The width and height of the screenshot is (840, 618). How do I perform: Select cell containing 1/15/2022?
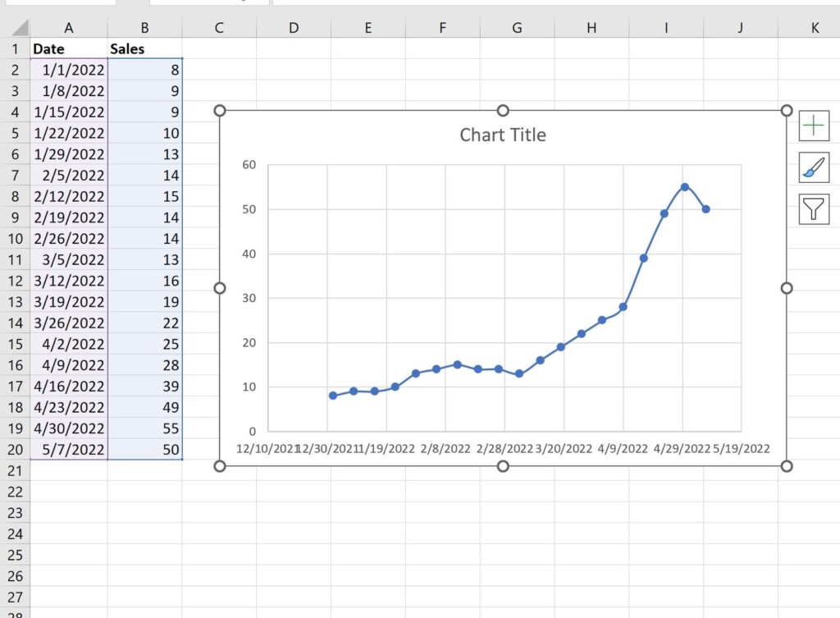[x=69, y=112]
